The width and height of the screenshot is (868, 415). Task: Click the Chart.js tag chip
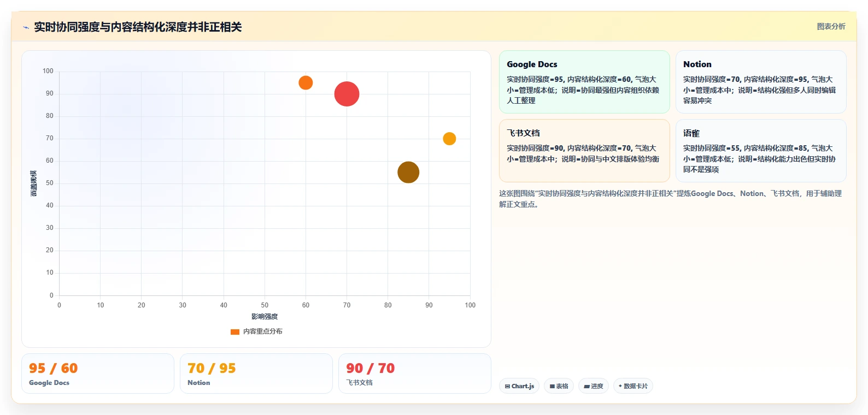pyautogui.click(x=519, y=386)
